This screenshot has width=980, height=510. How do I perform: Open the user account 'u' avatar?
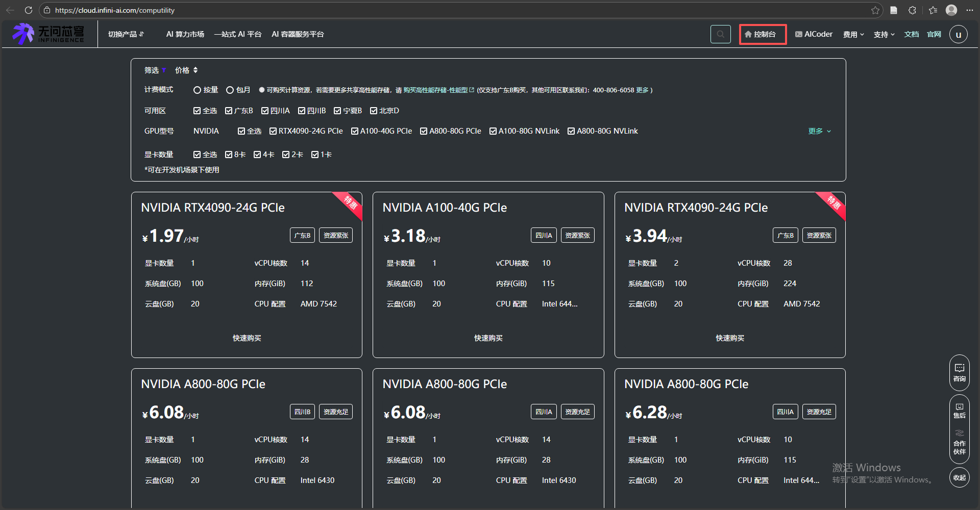click(x=958, y=35)
